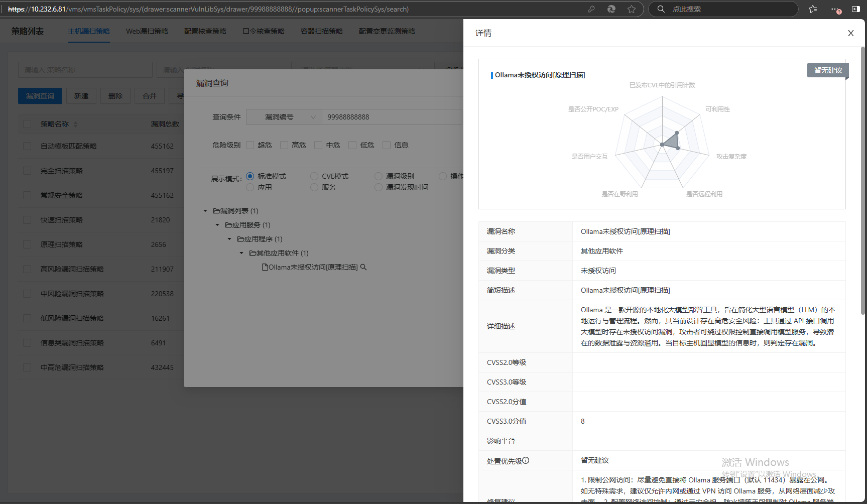Image resolution: width=867 pixels, height=504 pixels.
Task: Check the 超危 risk level checkbox
Action: (x=250, y=145)
